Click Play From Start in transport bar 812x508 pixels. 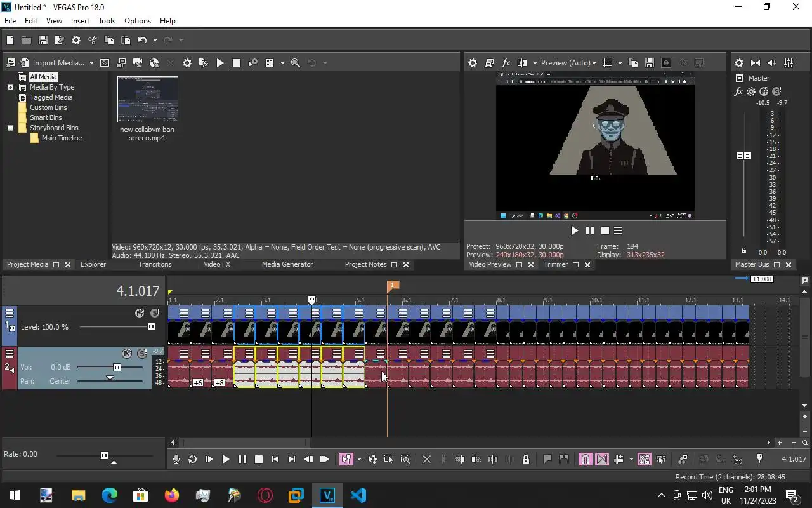(x=209, y=459)
